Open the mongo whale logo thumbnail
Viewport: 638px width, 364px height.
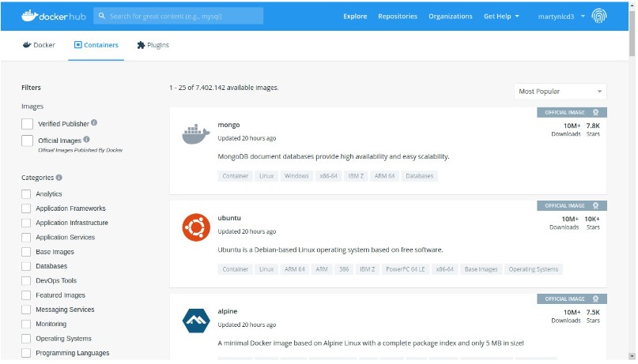pyautogui.click(x=196, y=134)
